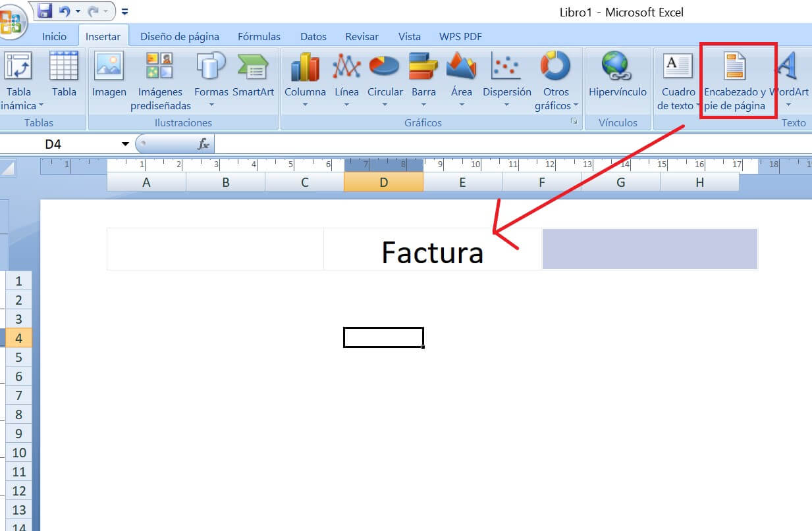Open Gráficos dialog launcher
Screen dimensions: 812x531
(x=574, y=122)
